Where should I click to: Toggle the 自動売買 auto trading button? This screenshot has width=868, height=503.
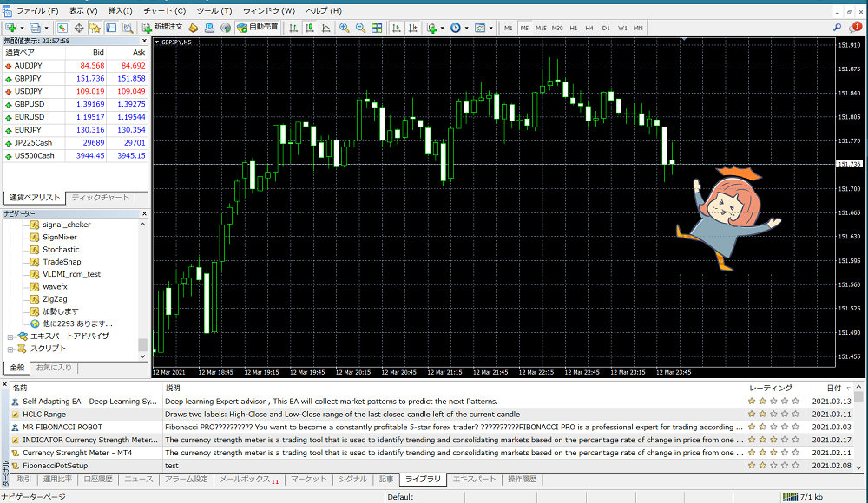(258, 27)
